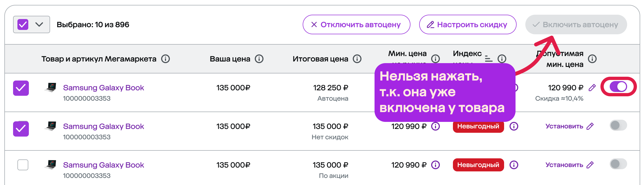
Task: Enable the autoprice toggle in second row
Action: (x=618, y=125)
